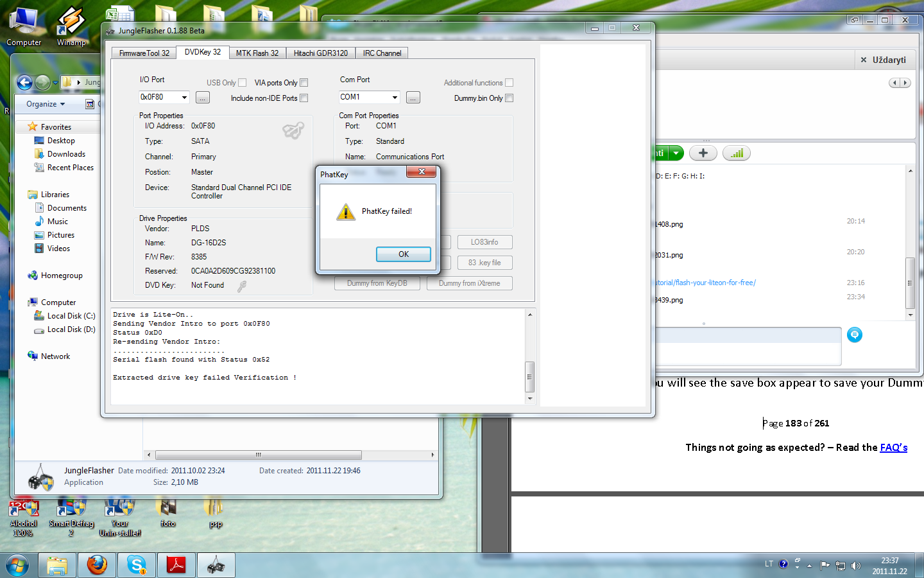Select Local Disk (C:) in Explorer
The height and width of the screenshot is (578, 924).
tap(71, 316)
